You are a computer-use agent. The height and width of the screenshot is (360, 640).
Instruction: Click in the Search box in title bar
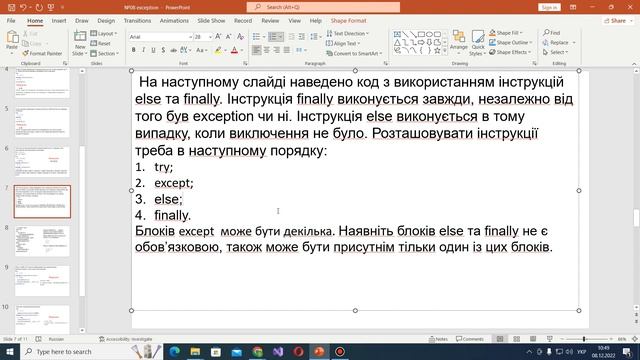pos(323,7)
